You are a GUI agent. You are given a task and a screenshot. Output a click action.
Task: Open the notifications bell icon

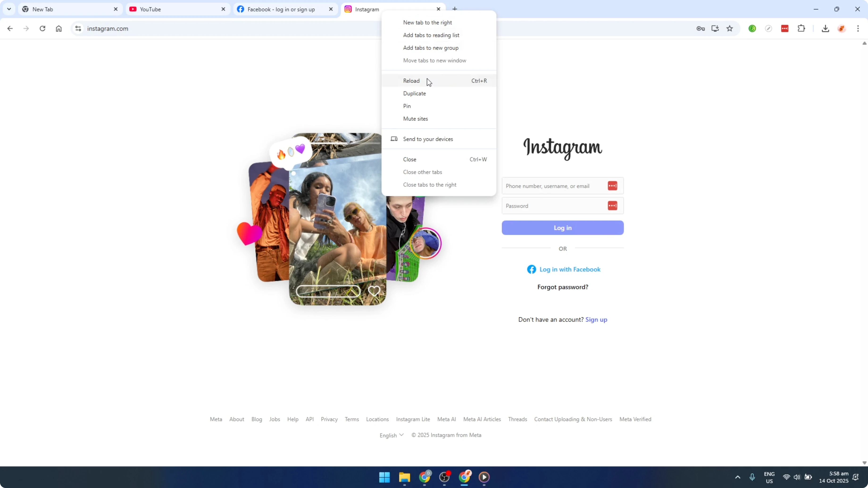tap(855, 477)
